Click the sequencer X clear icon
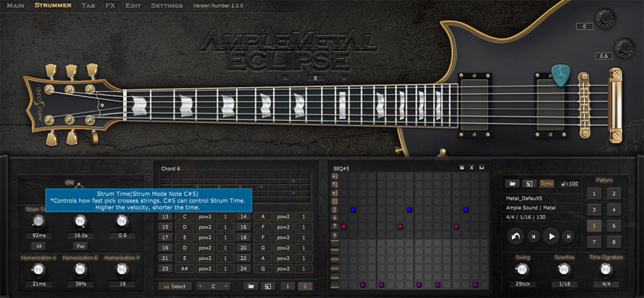Image resolution: width=644 pixels, height=298 pixels. tap(472, 168)
